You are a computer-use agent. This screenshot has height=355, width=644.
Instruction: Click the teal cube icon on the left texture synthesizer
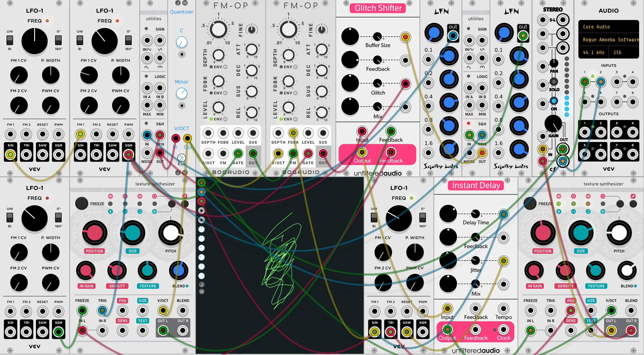pyautogui.click(x=155, y=212)
